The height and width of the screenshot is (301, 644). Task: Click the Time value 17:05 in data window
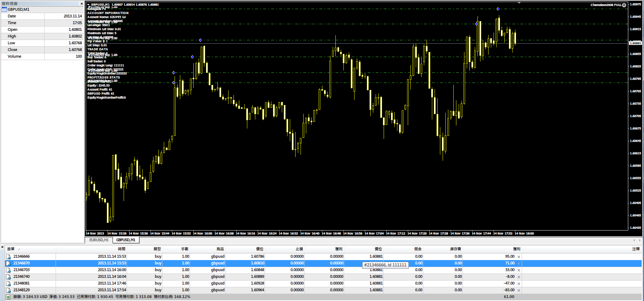(77, 23)
